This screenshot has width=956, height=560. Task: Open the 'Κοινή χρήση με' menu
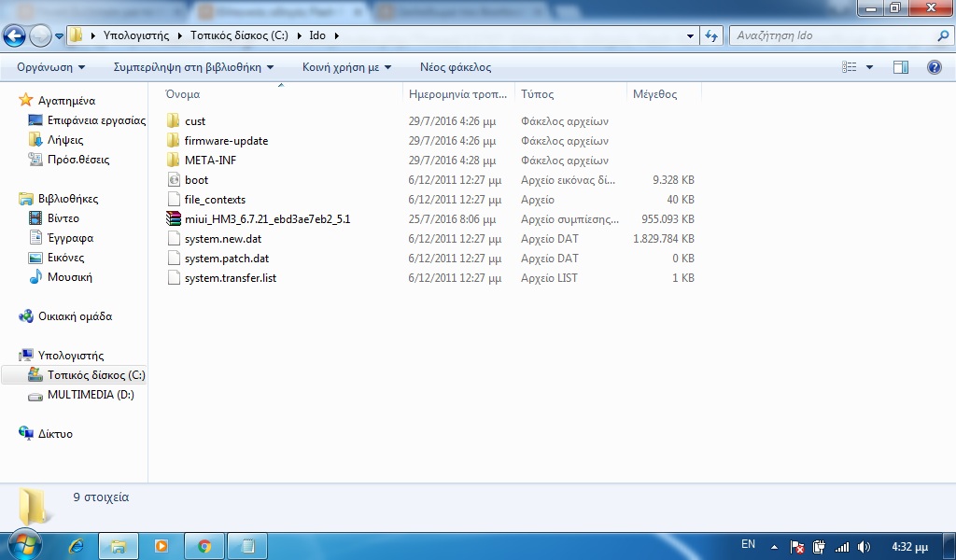point(346,67)
